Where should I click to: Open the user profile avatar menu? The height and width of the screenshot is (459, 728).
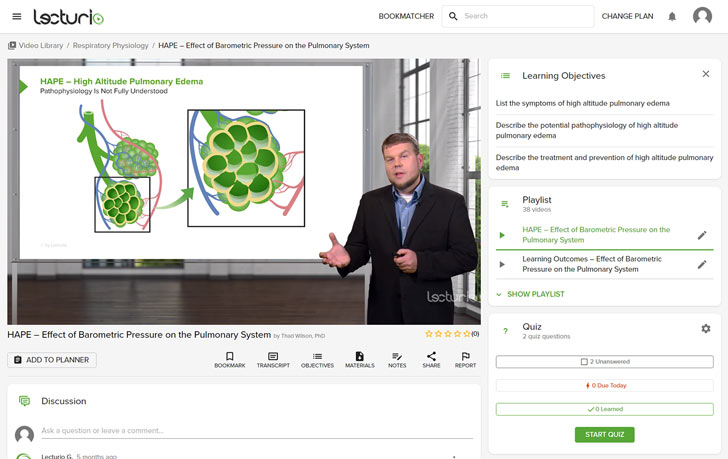[x=702, y=16]
